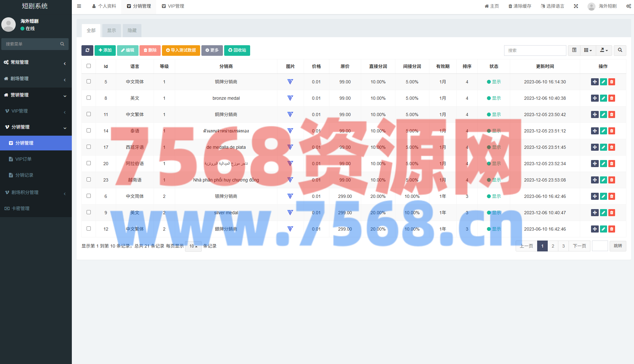Click the green 添加 button
Screen dimensions: 634x364
pos(105,50)
